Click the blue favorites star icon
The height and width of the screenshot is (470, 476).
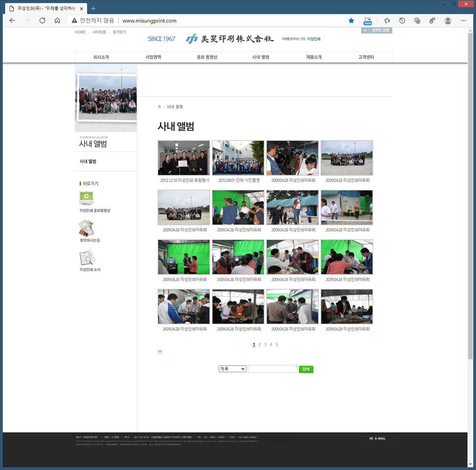[x=351, y=21]
